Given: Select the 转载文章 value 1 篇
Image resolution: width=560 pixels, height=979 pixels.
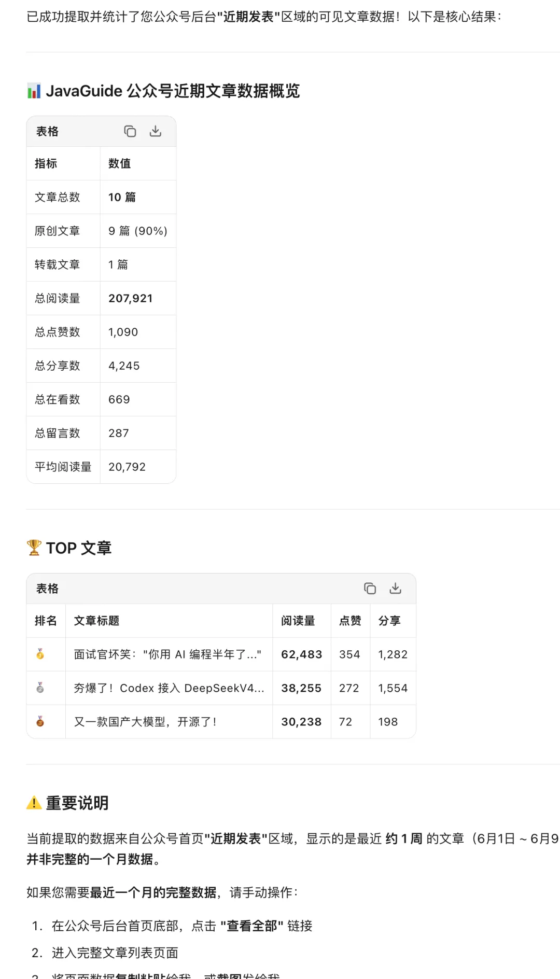Looking at the screenshot, I should pyautogui.click(x=118, y=264).
